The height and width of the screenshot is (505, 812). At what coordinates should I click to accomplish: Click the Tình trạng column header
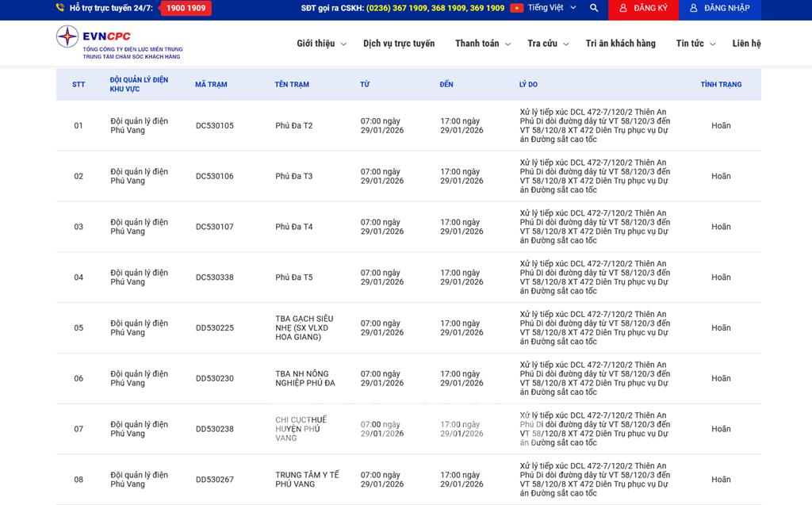point(720,84)
